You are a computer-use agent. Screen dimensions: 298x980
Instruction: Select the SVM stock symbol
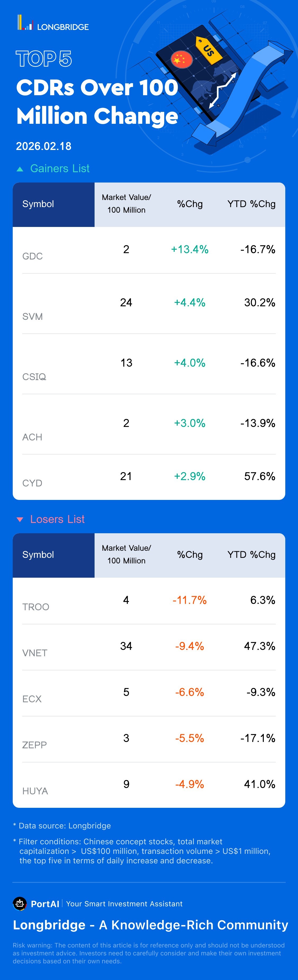(32, 317)
